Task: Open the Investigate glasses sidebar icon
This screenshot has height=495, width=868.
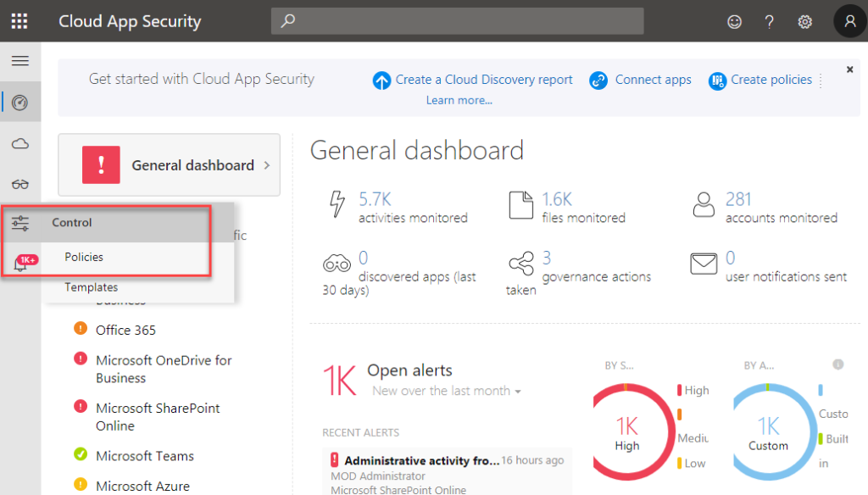Action: pyautogui.click(x=20, y=185)
